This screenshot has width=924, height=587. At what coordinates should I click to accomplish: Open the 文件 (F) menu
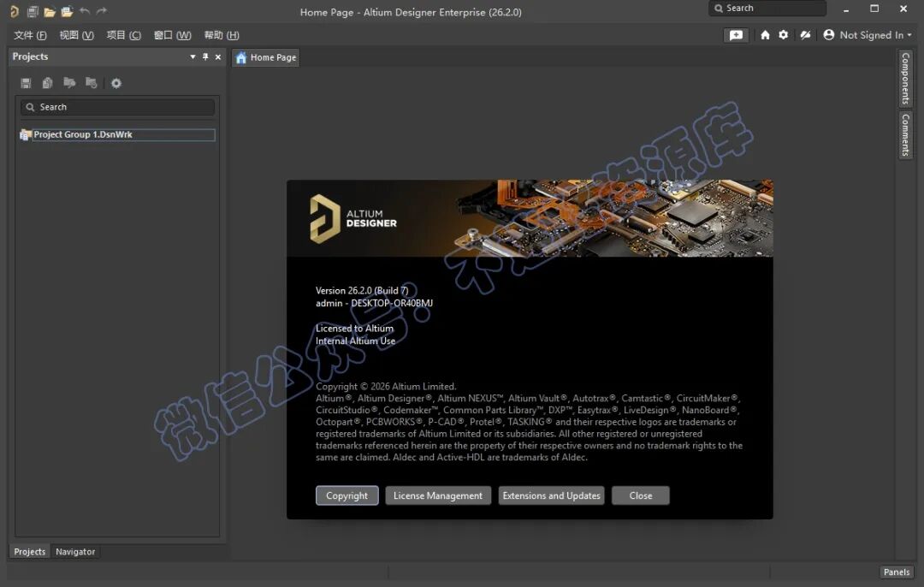pyautogui.click(x=30, y=35)
